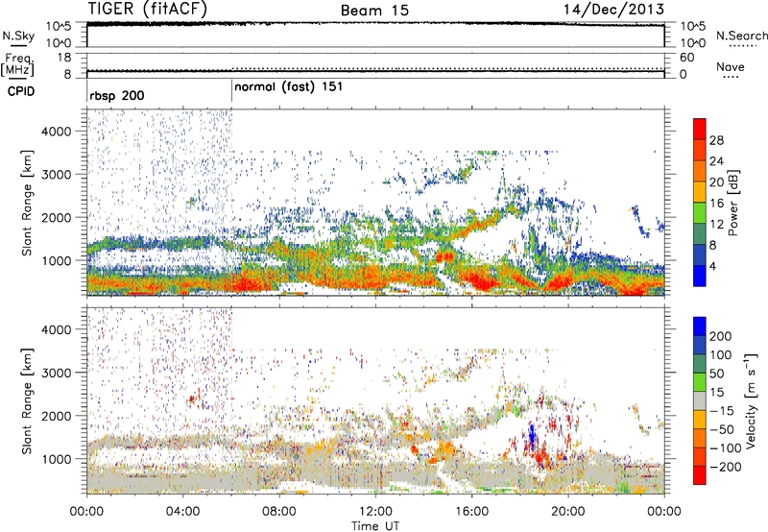The height and width of the screenshot is (532, 768).
Task: Click the 16 dB colorbar label
Action: tap(716, 204)
